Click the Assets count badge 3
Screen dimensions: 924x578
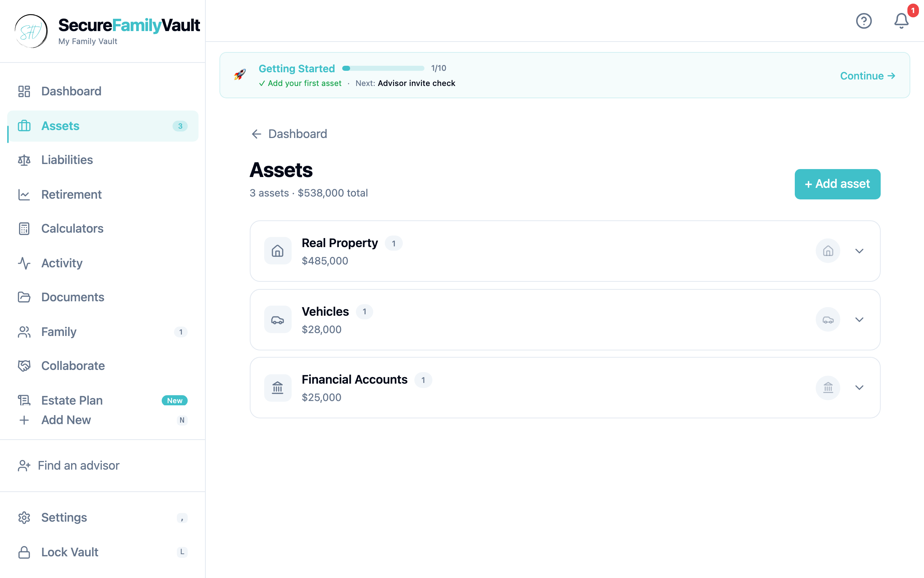tap(180, 126)
